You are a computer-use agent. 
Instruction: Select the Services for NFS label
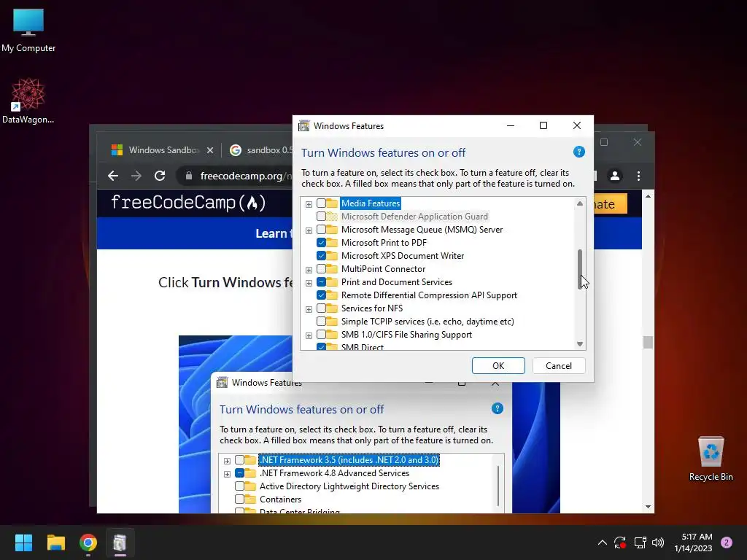tap(371, 308)
